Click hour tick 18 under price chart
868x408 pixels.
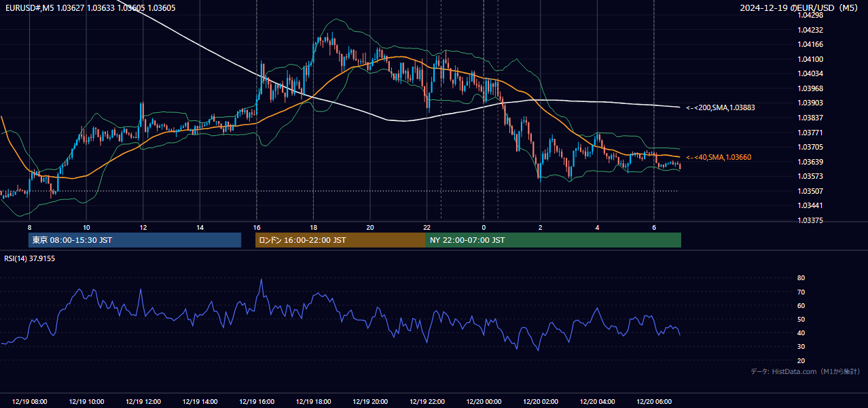pos(314,227)
